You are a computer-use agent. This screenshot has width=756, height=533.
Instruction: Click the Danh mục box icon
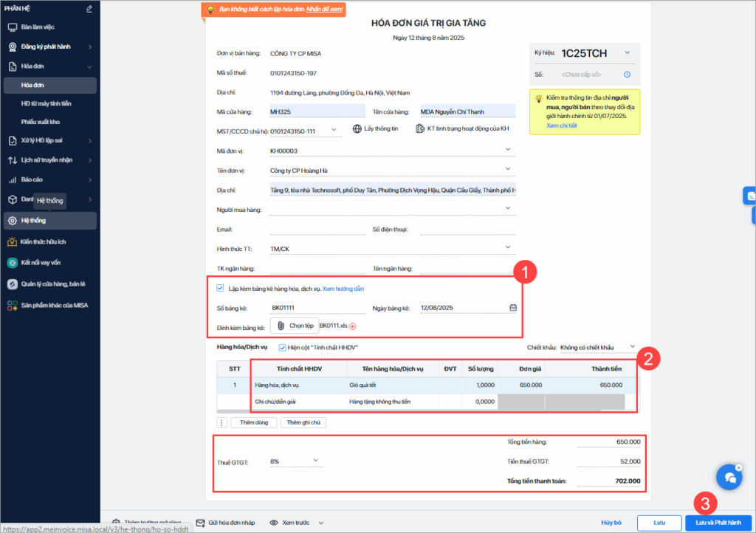tap(13, 199)
